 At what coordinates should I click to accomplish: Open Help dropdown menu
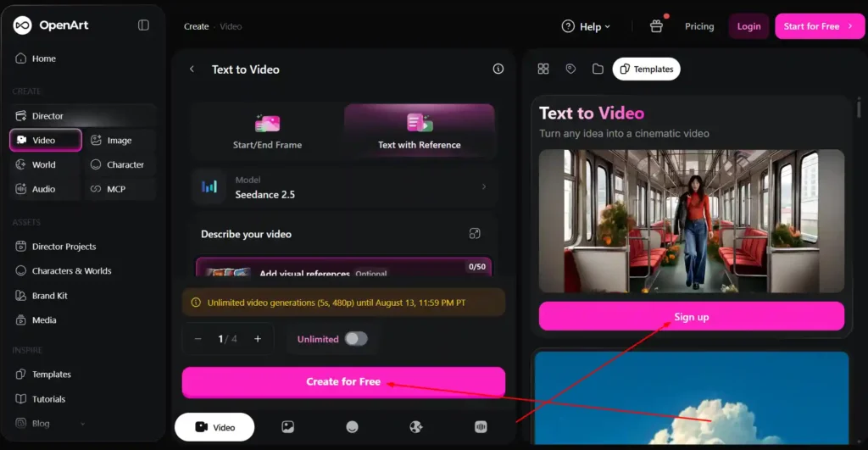coord(586,26)
